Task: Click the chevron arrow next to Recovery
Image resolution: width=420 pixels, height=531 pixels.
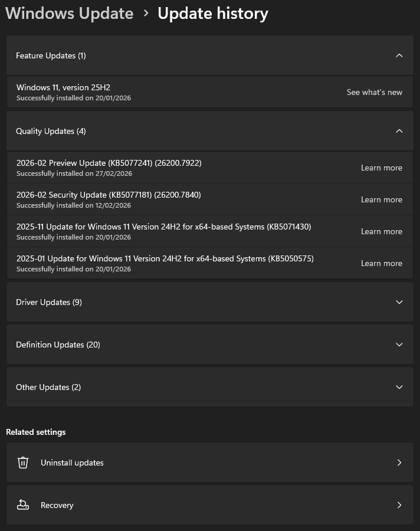Action: 399,505
